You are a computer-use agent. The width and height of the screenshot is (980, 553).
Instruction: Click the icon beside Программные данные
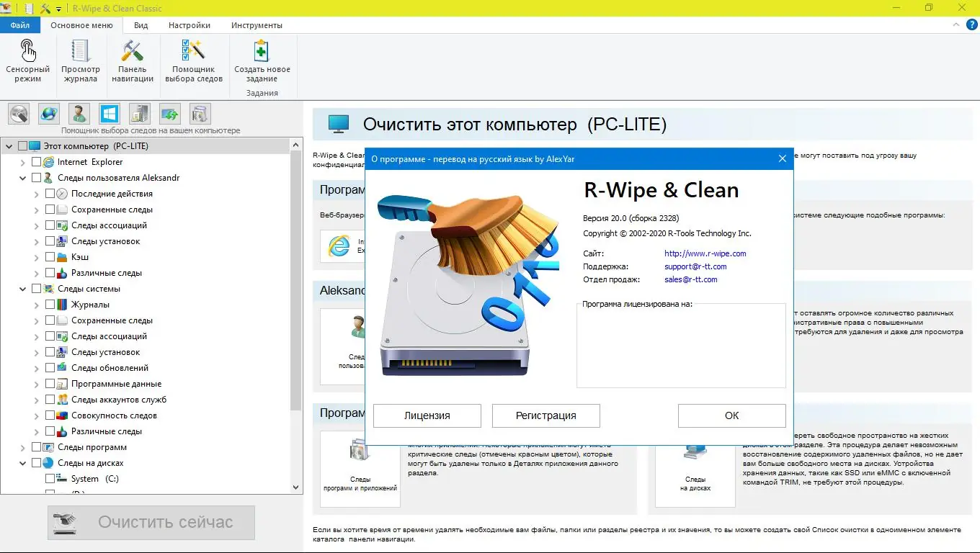[62, 384]
